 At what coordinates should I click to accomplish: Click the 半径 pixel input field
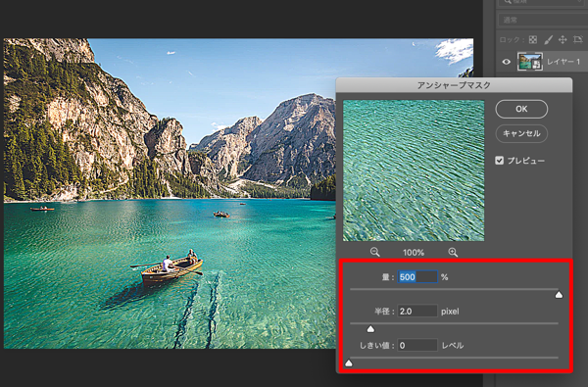pos(417,312)
